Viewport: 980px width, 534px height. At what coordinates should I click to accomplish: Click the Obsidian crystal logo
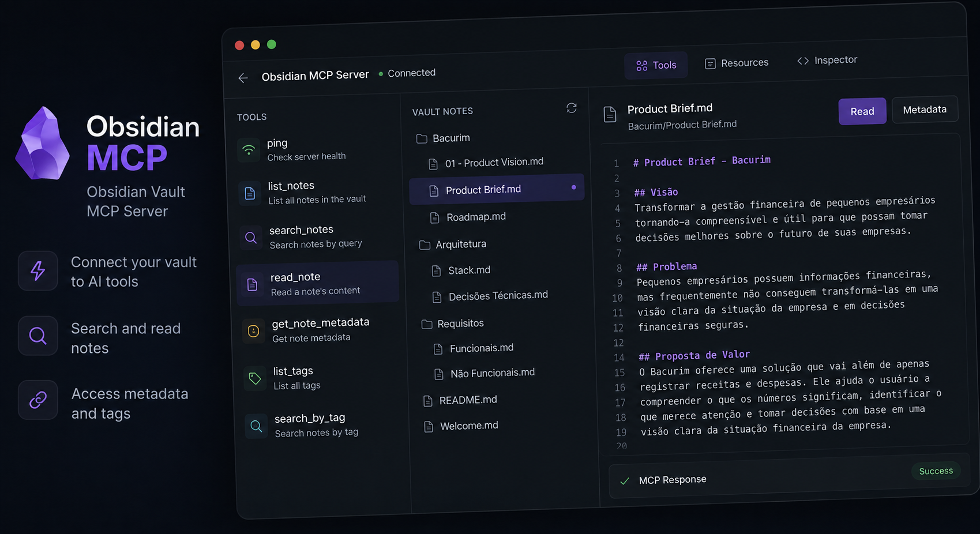pos(43,143)
